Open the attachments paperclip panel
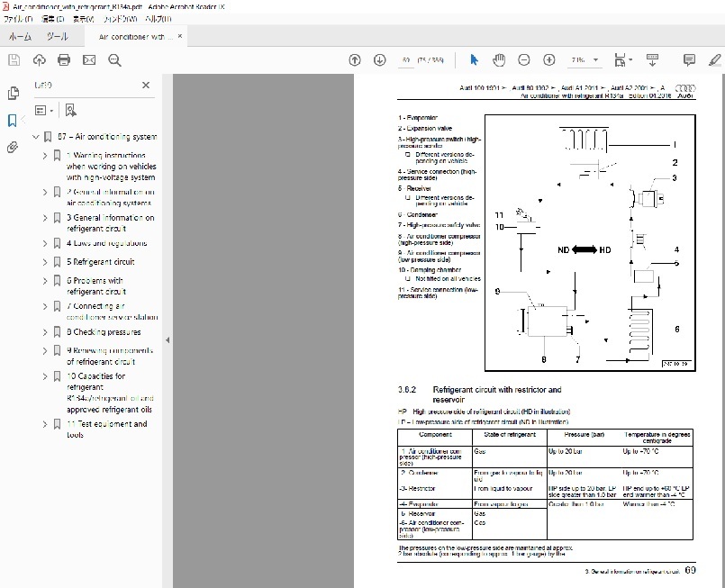This screenshot has height=588, width=725. click(x=13, y=148)
